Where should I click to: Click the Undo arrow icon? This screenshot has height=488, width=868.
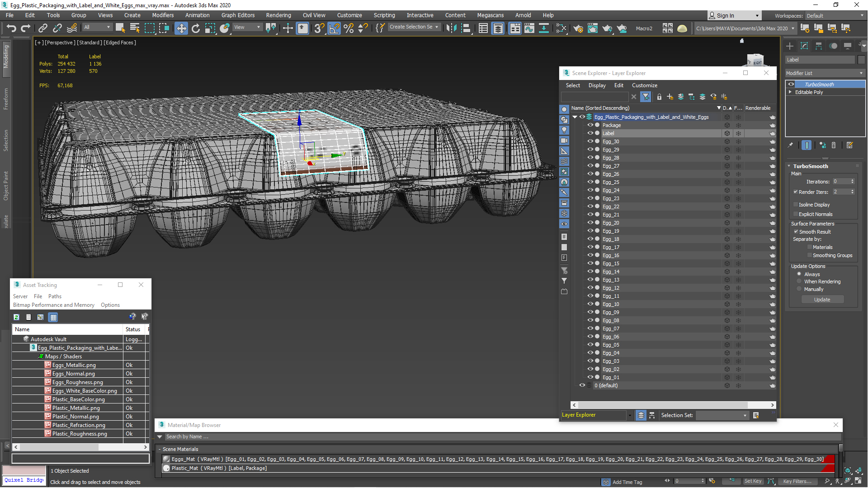point(11,28)
